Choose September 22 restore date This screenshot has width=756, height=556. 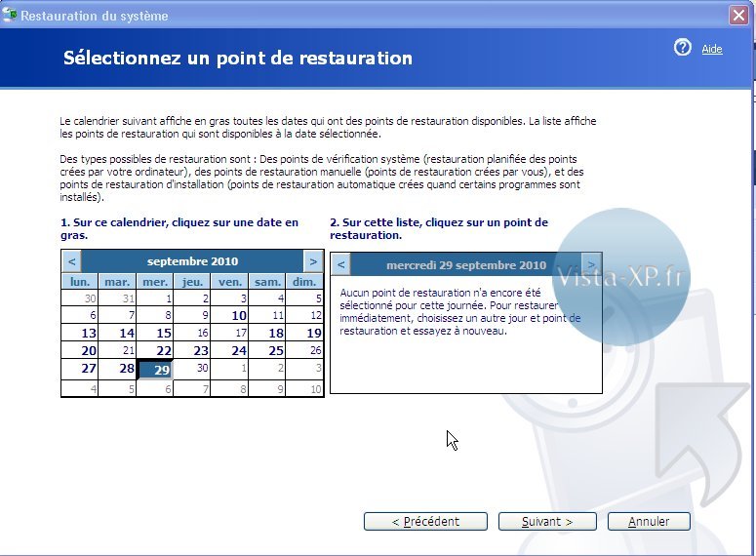(x=164, y=351)
